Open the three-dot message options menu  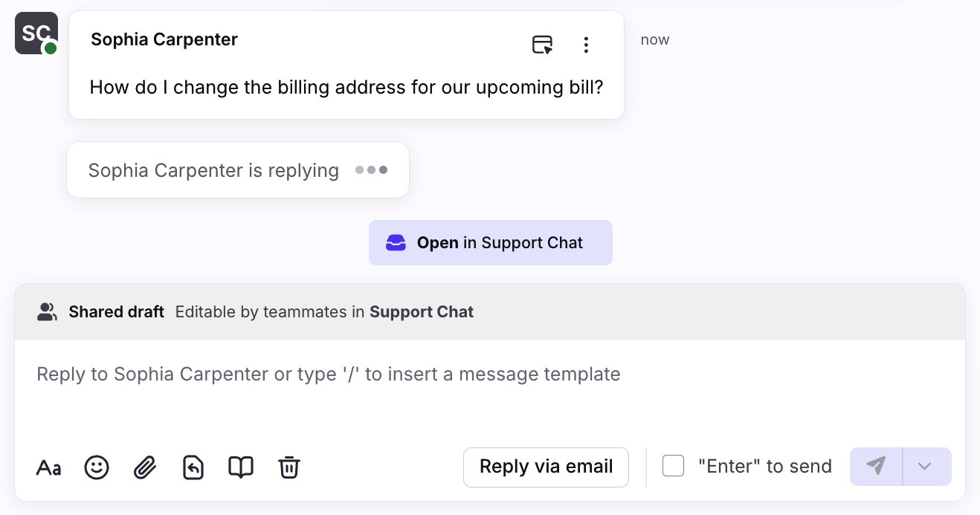coord(586,45)
